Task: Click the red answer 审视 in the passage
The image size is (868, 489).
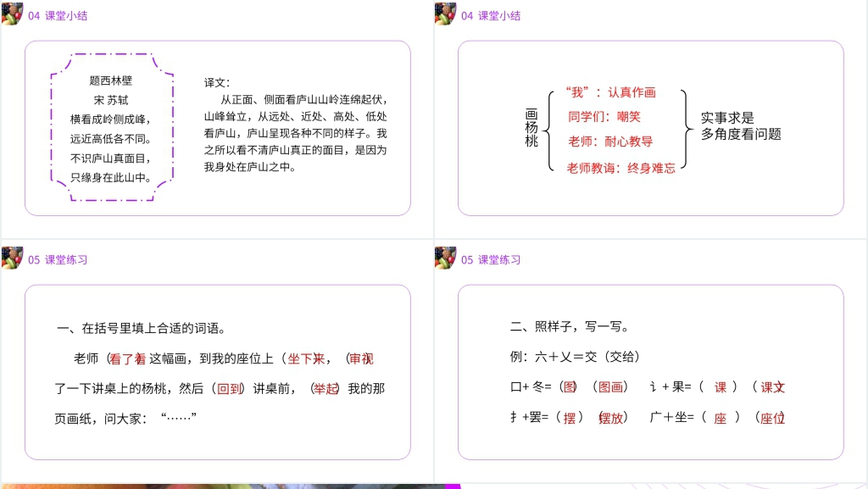Action: 361,358
